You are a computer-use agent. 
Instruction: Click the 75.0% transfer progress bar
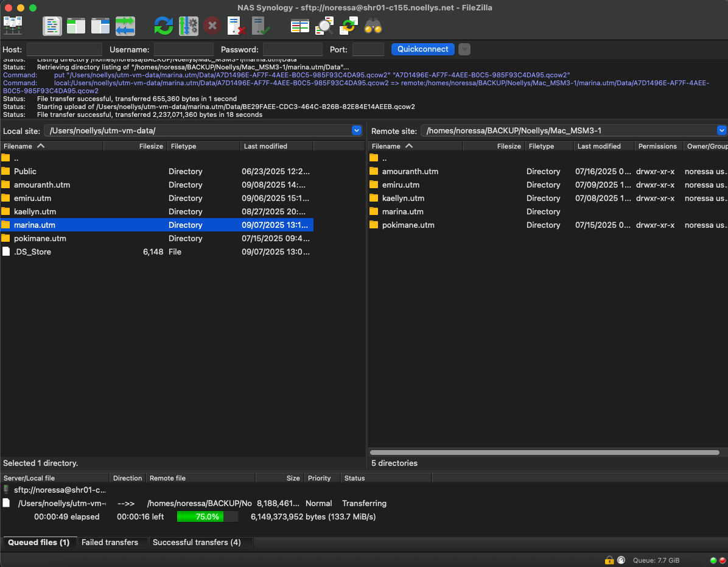208,516
